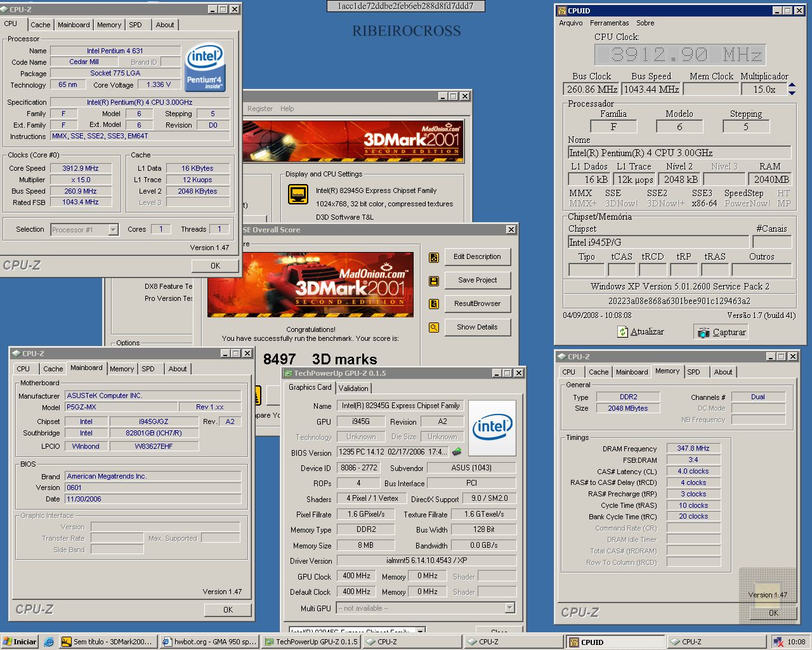Click the BIOS save chip icon in GPU-Z
Image resolution: width=812 pixels, height=650 pixels.
click(456, 452)
